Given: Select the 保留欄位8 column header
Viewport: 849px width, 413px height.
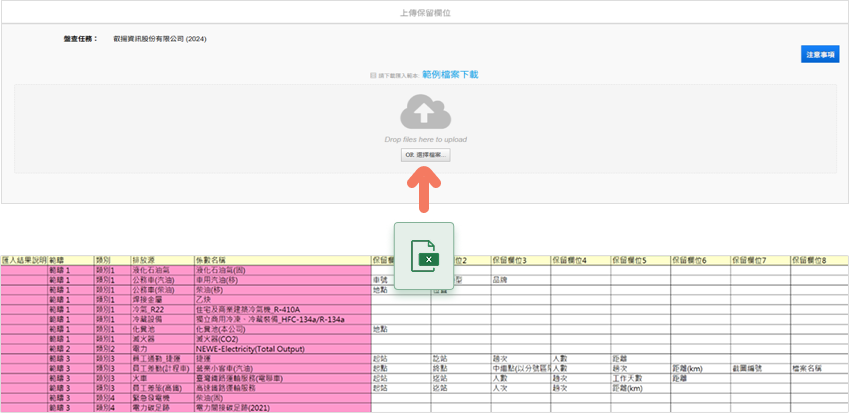Looking at the screenshot, I should point(820,260).
